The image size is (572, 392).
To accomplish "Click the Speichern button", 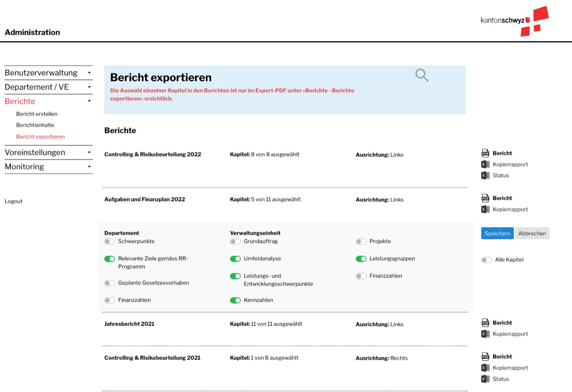I will [x=497, y=233].
